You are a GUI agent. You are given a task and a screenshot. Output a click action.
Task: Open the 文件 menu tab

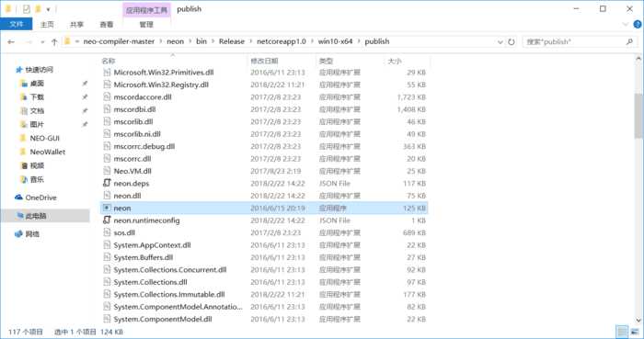click(x=16, y=25)
